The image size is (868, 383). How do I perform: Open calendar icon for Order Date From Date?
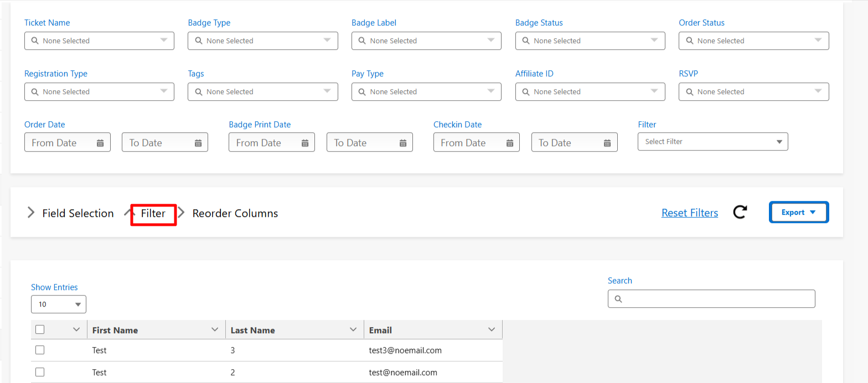pos(100,143)
